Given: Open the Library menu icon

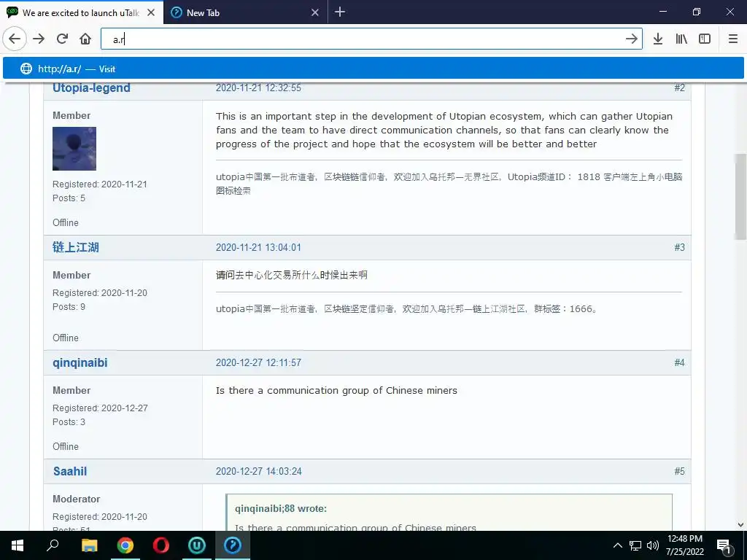Looking at the screenshot, I should (681, 39).
